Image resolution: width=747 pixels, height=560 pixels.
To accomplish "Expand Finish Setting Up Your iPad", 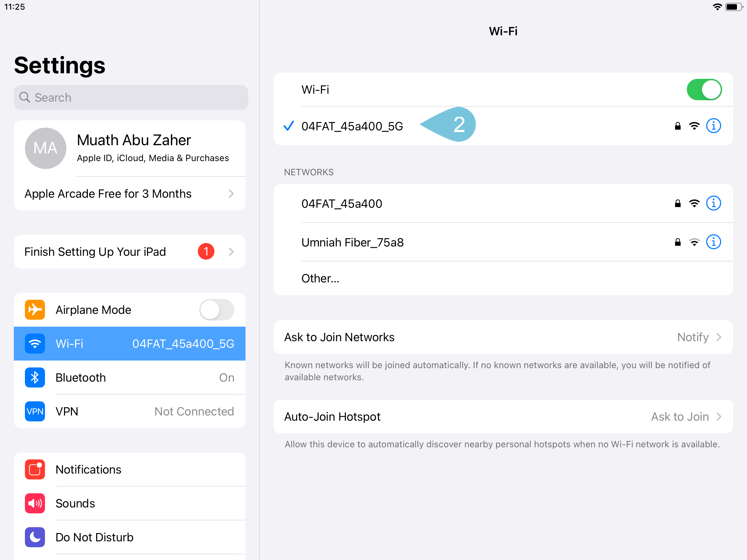I will tap(129, 252).
